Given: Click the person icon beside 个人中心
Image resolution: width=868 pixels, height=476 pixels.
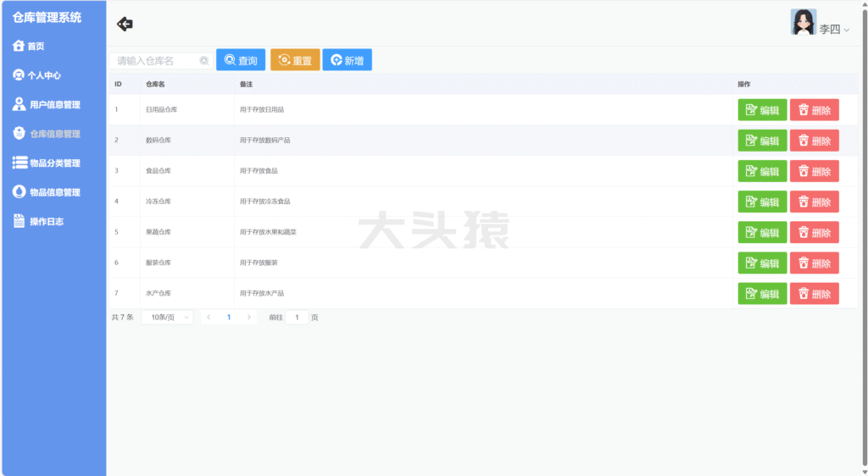Looking at the screenshot, I should [x=19, y=75].
